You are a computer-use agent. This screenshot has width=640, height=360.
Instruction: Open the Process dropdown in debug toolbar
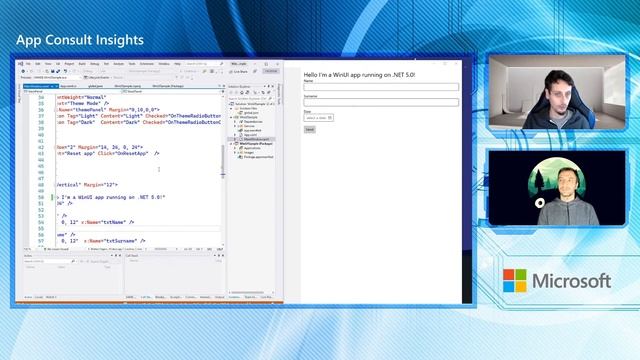pos(57,77)
